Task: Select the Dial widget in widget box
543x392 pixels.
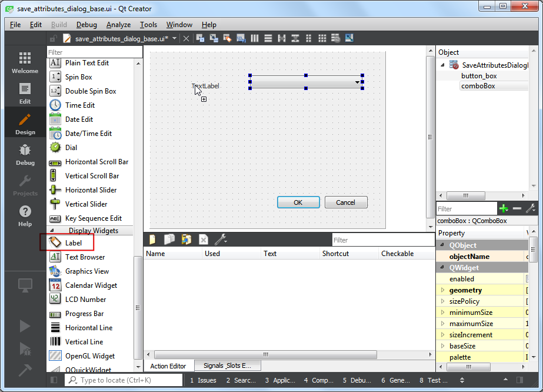Action: [x=71, y=148]
